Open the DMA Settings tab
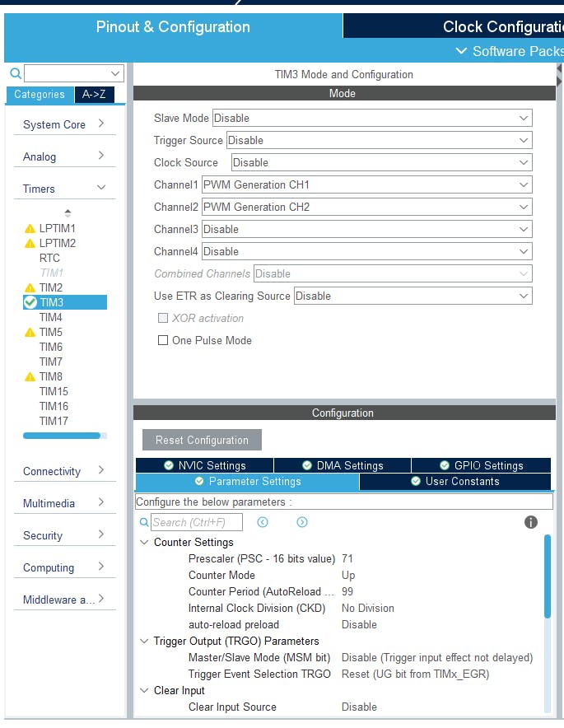Screen dimensions: 564x728 (x=343, y=465)
